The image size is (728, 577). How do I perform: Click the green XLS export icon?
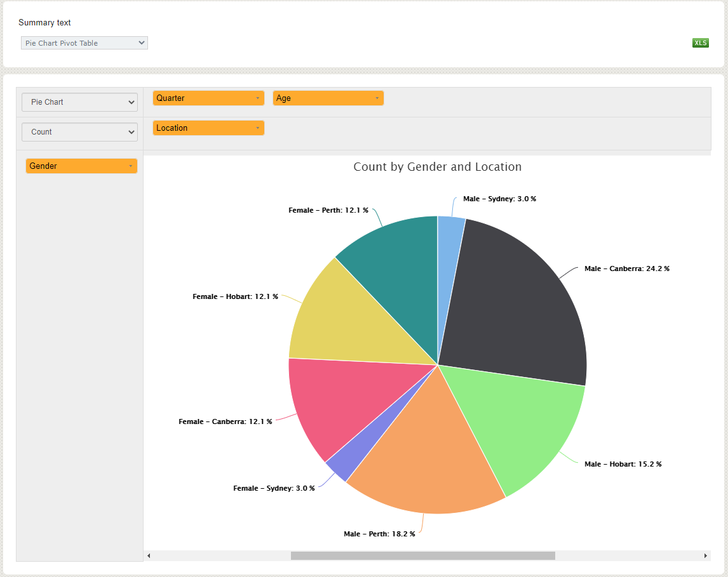point(701,43)
